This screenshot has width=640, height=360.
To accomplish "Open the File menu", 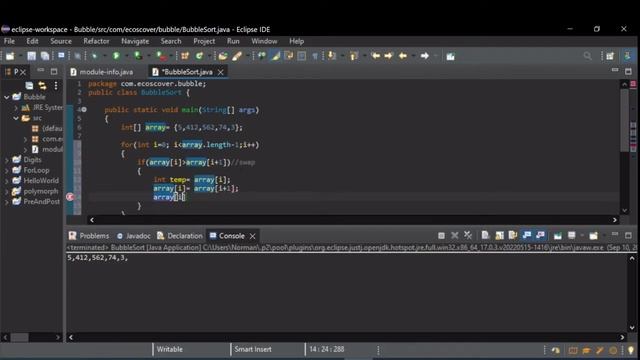I will [9, 41].
